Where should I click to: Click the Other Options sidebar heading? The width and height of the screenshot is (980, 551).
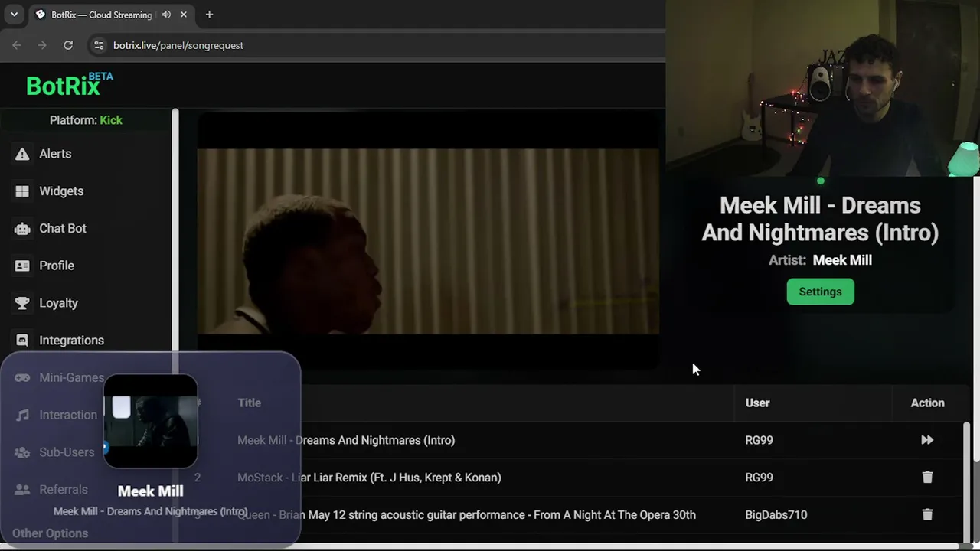coord(50,533)
